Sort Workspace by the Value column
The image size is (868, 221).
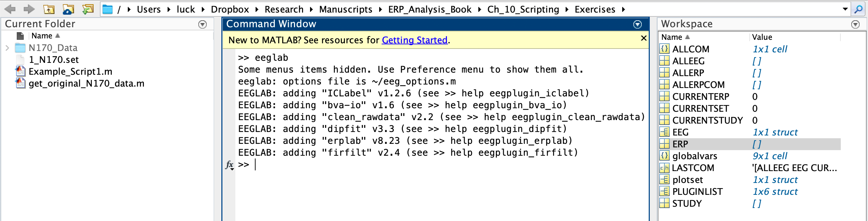pyautogui.click(x=762, y=37)
